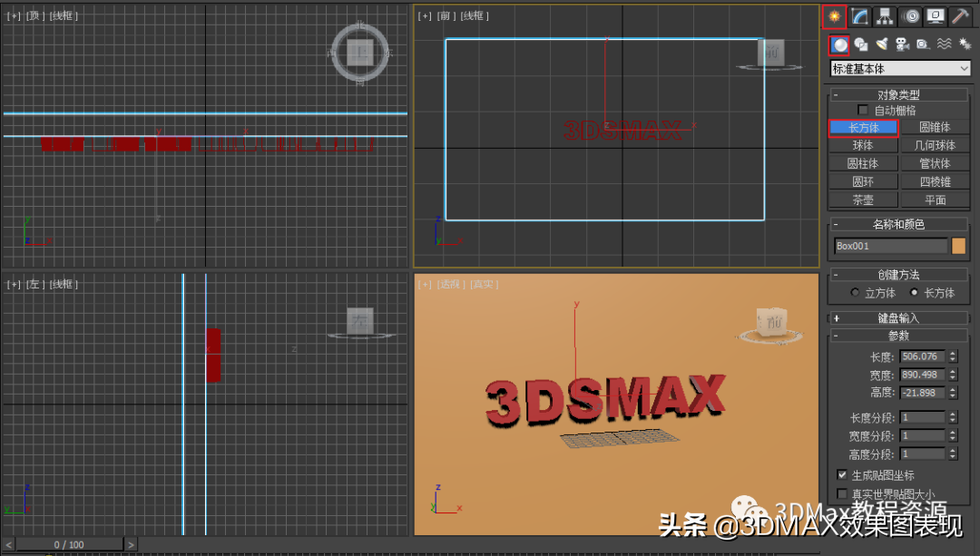Toggle the 自动栅格 checkbox
The image size is (980, 556).
point(863,111)
